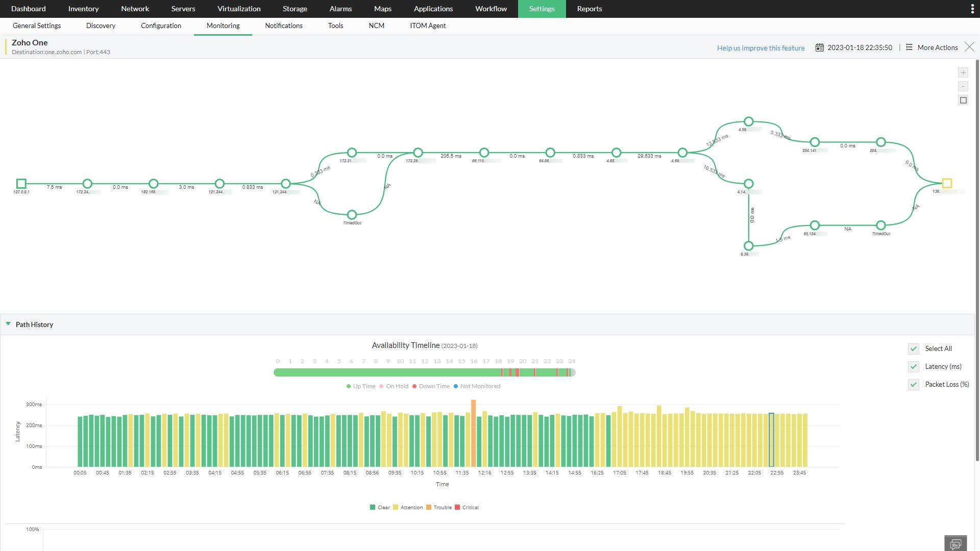
Task: Toggle the Select All checkbox
Action: pyautogui.click(x=914, y=349)
